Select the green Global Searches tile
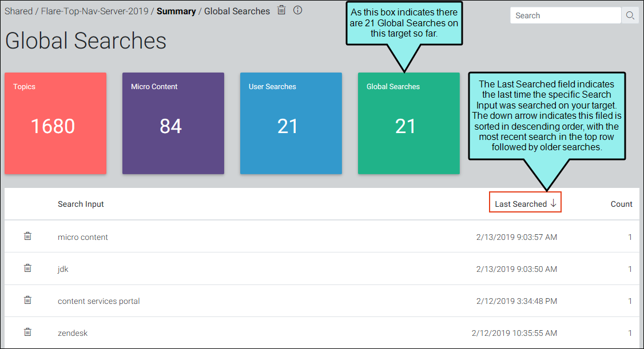Image resolution: width=644 pixels, height=349 pixels. pos(409,123)
